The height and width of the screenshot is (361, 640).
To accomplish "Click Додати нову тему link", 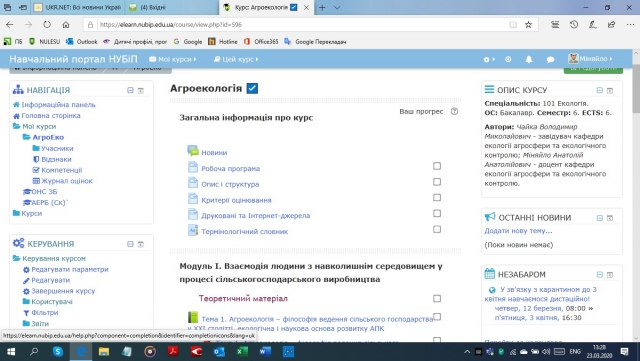I will tap(518, 231).
